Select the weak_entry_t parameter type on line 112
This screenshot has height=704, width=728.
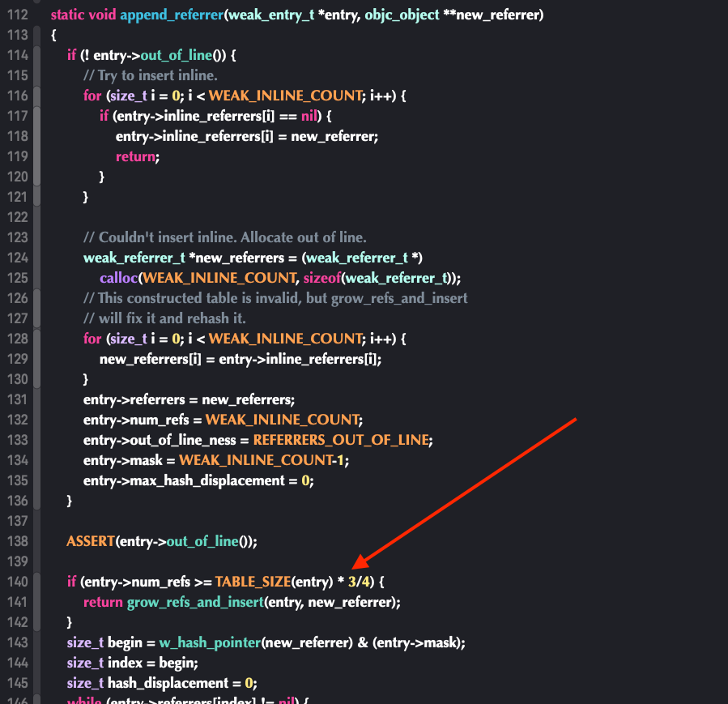[x=271, y=15]
